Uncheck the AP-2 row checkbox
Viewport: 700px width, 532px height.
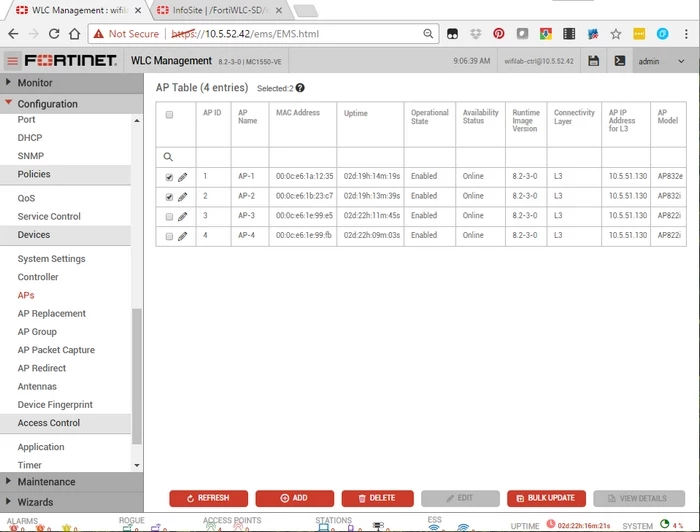pyautogui.click(x=169, y=197)
